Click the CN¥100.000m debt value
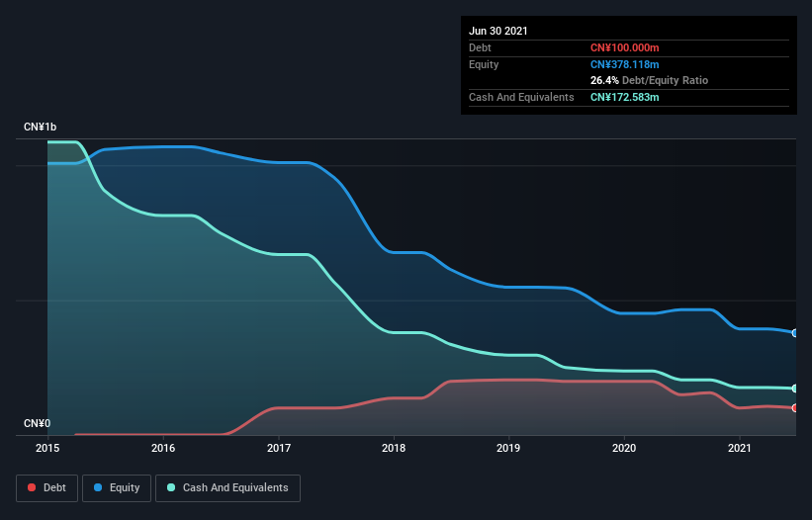Image resolution: width=812 pixels, height=520 pixels. [624, 48]
